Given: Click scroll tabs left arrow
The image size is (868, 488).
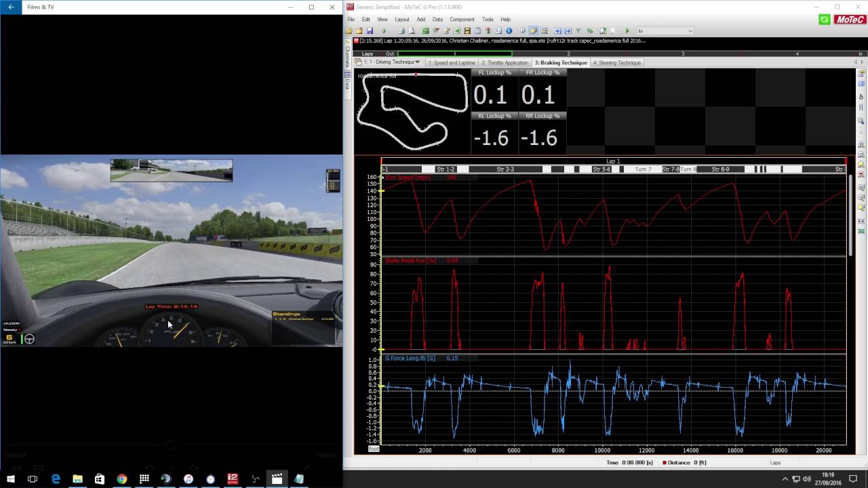Looking at the screenshot, I should tap(854, 62).
